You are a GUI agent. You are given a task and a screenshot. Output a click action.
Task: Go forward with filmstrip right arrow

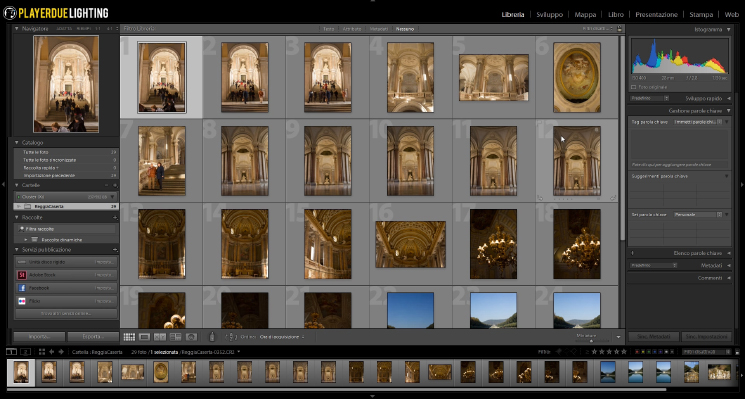[61, 352]
